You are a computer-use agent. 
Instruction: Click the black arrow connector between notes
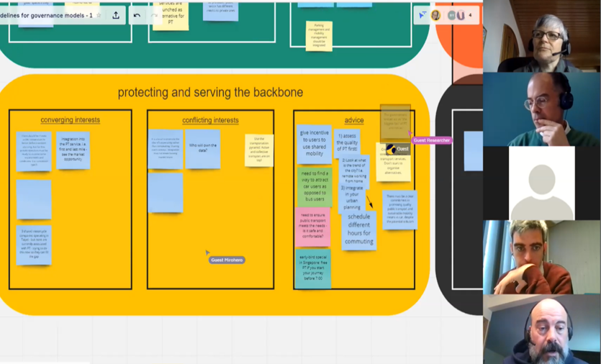click(x=369, y=201)
